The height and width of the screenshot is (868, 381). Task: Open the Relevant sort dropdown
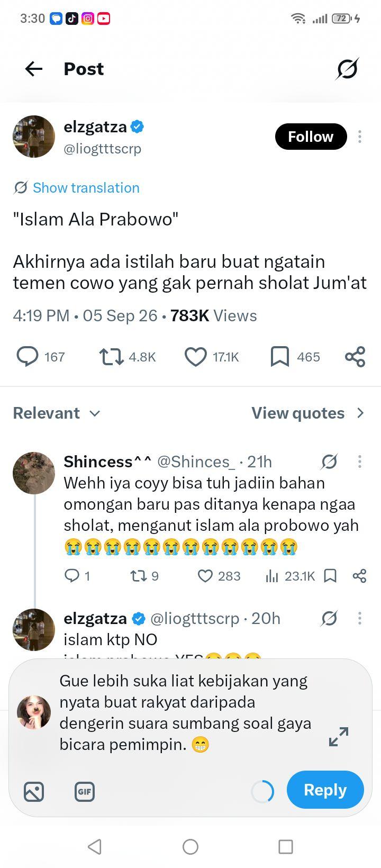tap(57, 413)
